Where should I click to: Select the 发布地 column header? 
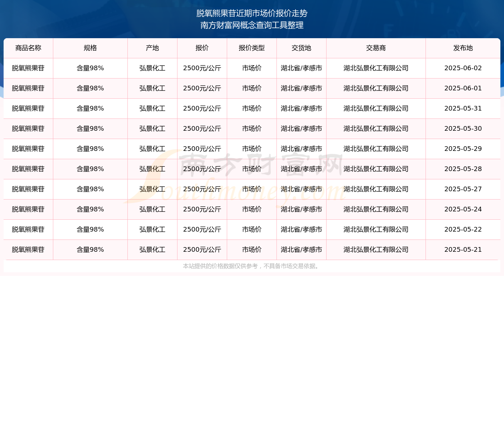[x=463, y=48]
